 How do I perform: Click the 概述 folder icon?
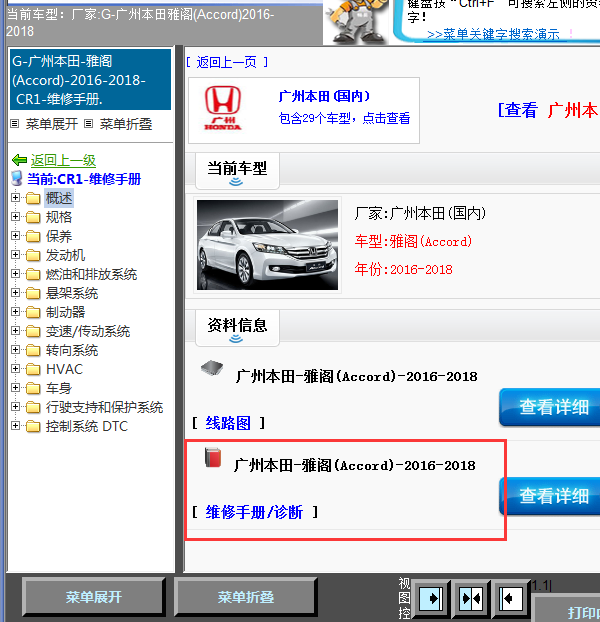33,198
